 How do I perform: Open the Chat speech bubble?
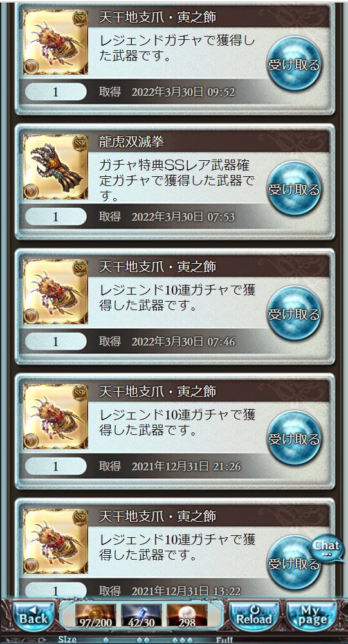326,548
